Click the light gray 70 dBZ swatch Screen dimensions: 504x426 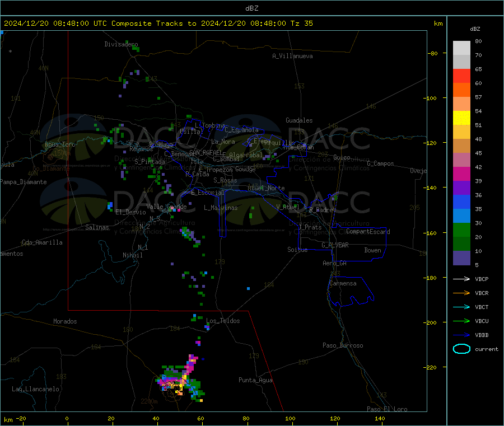pos(461,48)
